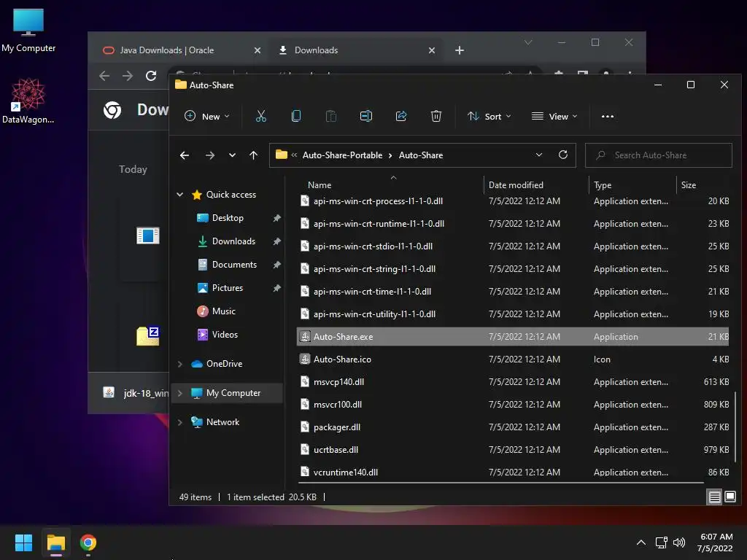Viewport: 747px width, 560px height.
Task: Open My Computer desktop icon
Action: point(28,31)
